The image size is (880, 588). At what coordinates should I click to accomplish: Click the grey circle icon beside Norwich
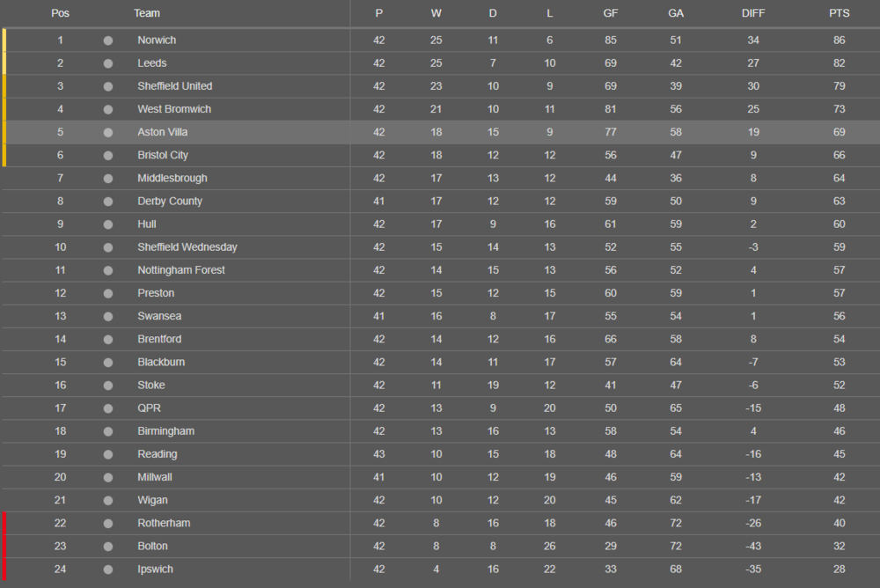(x=108, y=40)
